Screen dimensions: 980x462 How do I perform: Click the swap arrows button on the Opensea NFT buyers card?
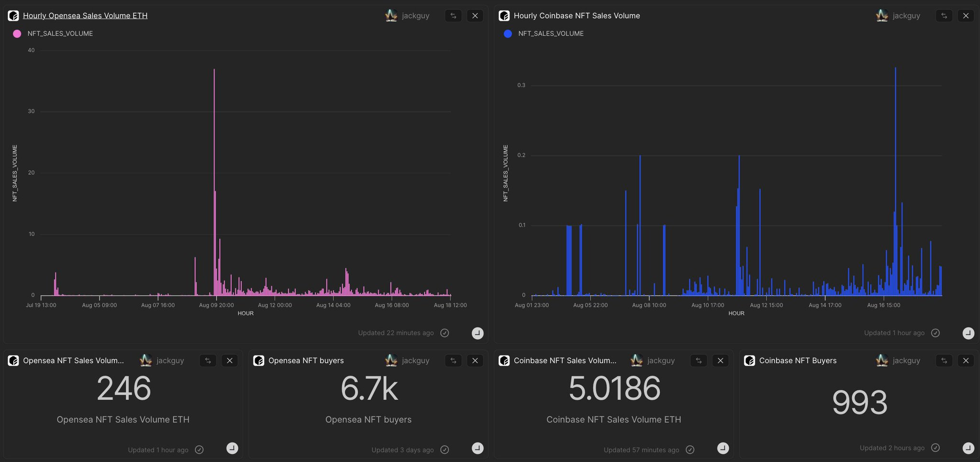(453, 361)
